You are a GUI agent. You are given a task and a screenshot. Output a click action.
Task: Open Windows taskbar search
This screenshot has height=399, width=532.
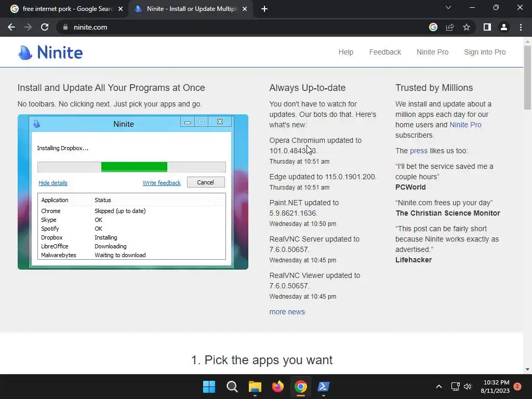tap(232, 387)
